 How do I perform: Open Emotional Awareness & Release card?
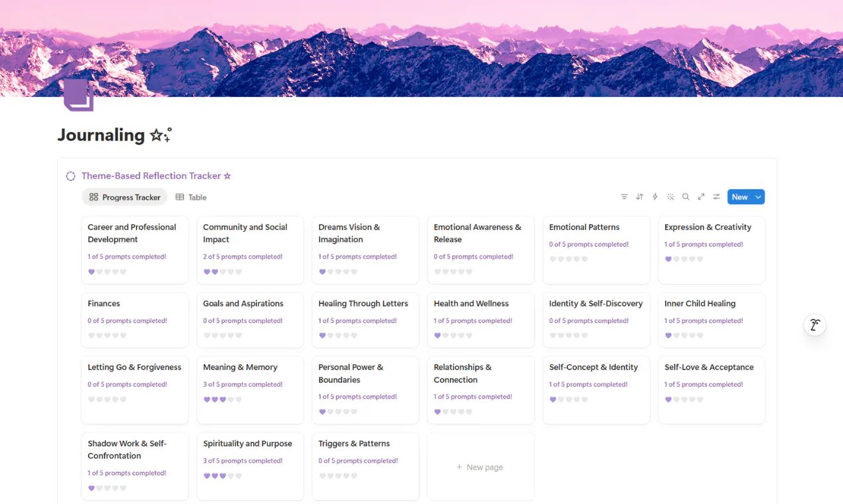click(x=481, y=250)
